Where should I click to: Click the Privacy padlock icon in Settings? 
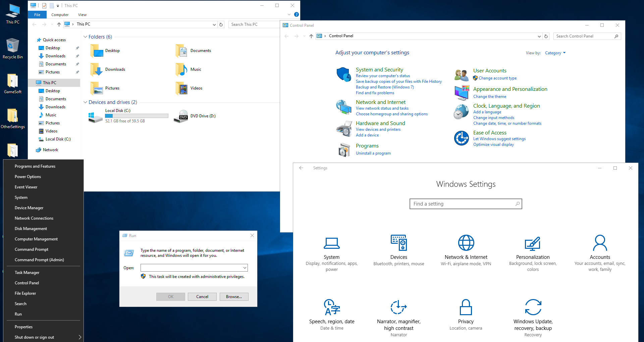coord(466,307)
